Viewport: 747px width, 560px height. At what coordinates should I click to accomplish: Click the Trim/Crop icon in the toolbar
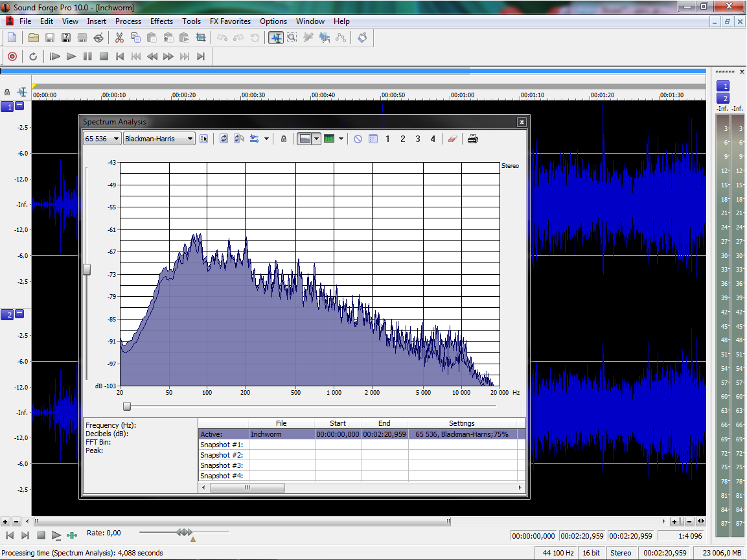coord(201,38)
